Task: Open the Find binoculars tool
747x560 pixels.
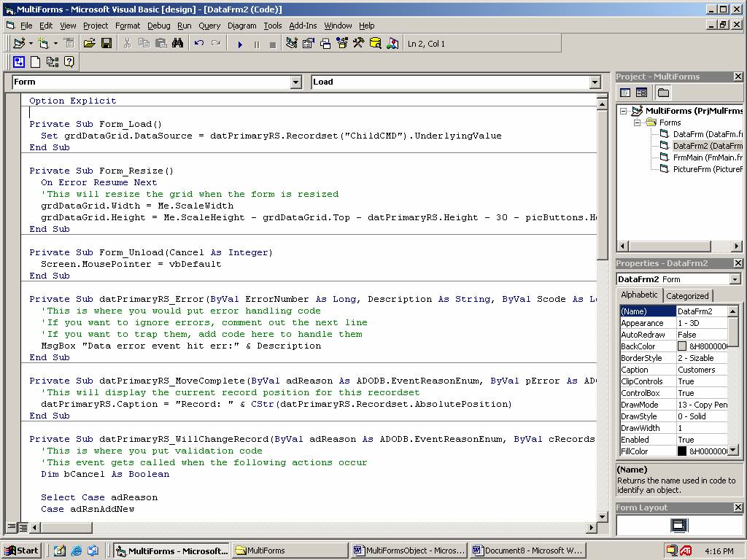Action: pos(177,44)
